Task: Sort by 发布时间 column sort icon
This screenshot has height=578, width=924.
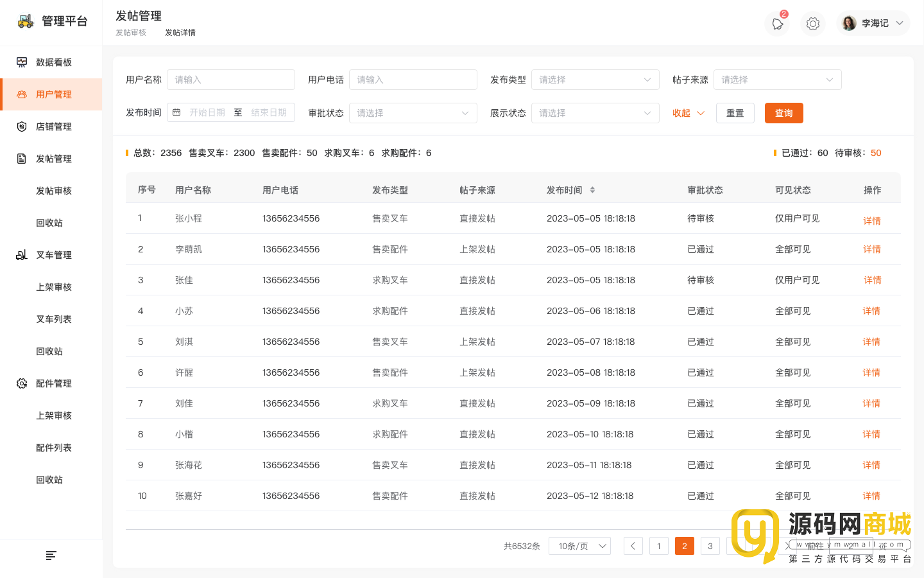Action: [x=592, y=190]
